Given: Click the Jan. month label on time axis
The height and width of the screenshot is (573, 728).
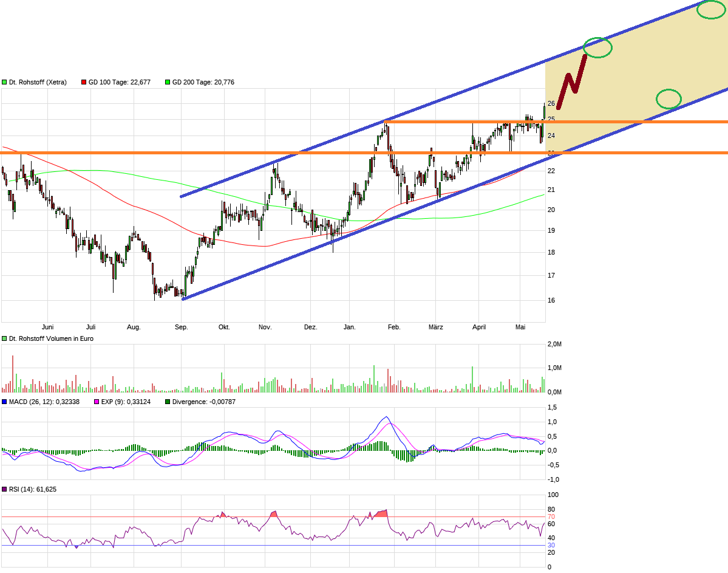Looking at the screenshot, I should pyautogui.click(x=350, y=327).
